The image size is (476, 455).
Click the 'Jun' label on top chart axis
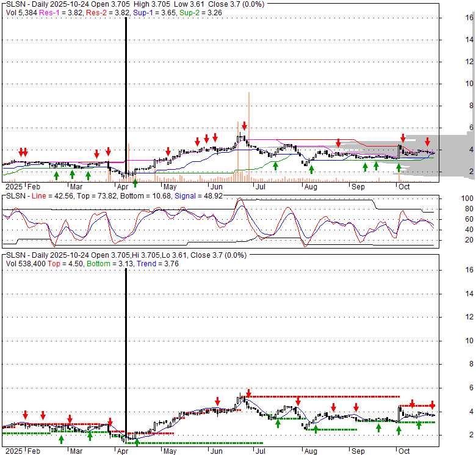[x=217, y=187]
